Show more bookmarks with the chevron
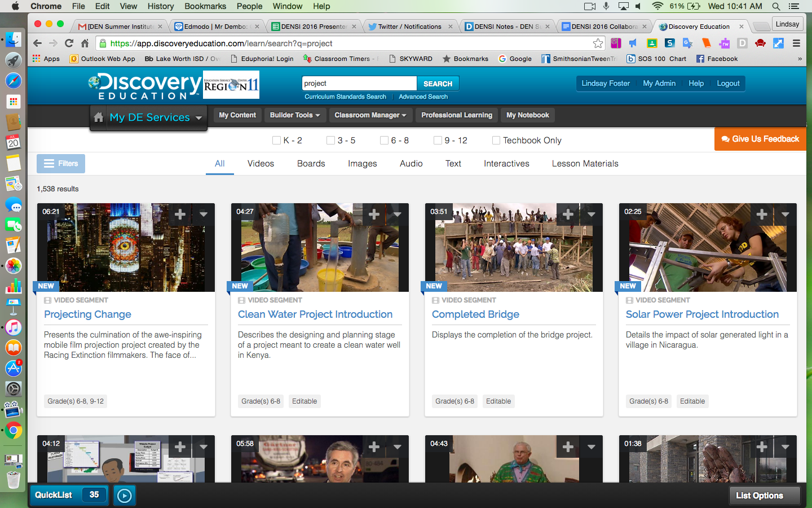This screenshot has width=812, height=508. 800,59
